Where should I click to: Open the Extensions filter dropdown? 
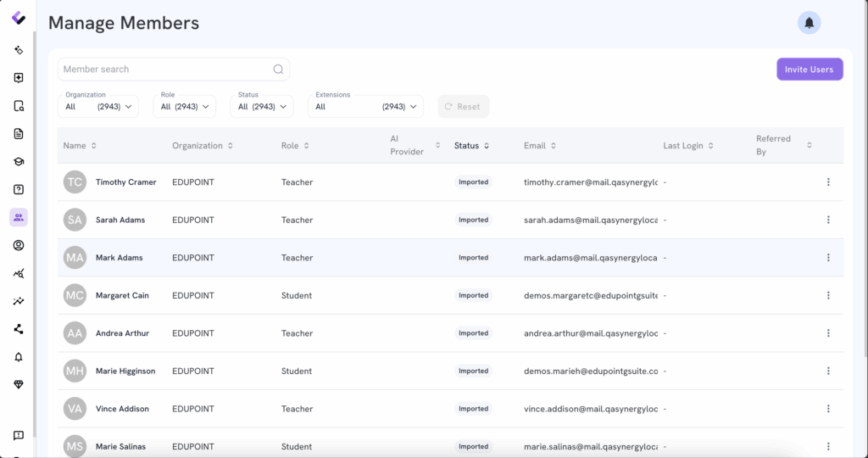click(365, 107)
